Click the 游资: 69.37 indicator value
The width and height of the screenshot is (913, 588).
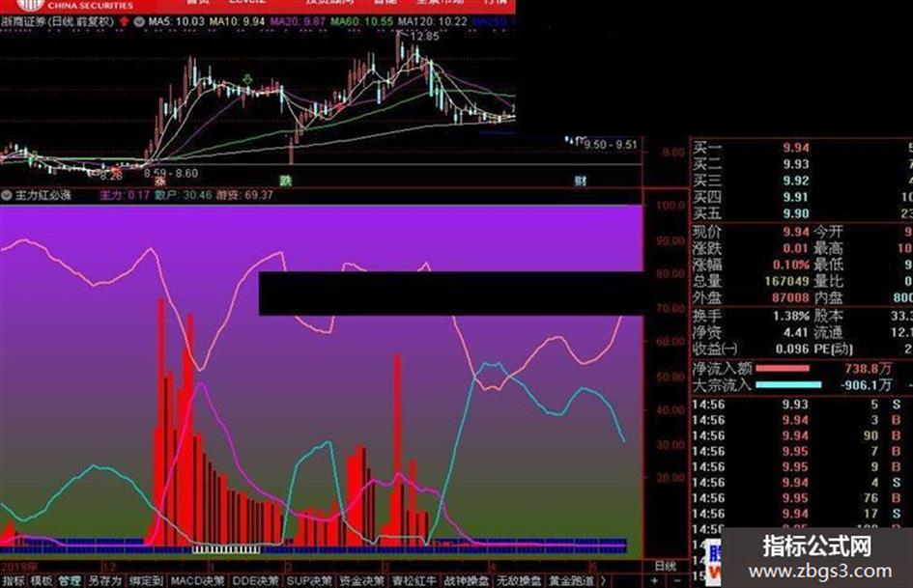[244, 195]
